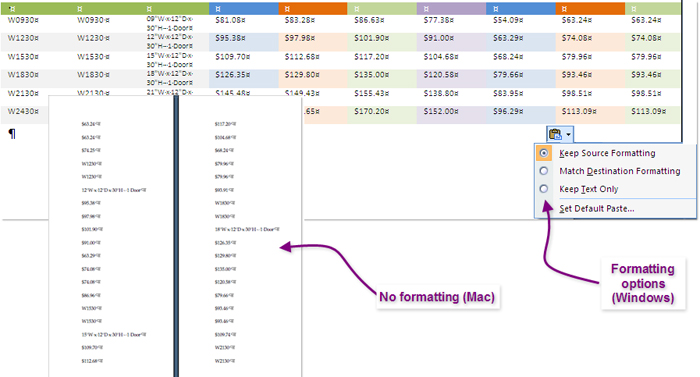The image size is (700, 377).
Task: Select Keep Source Formatting radio button
Action: coord(543,153)
